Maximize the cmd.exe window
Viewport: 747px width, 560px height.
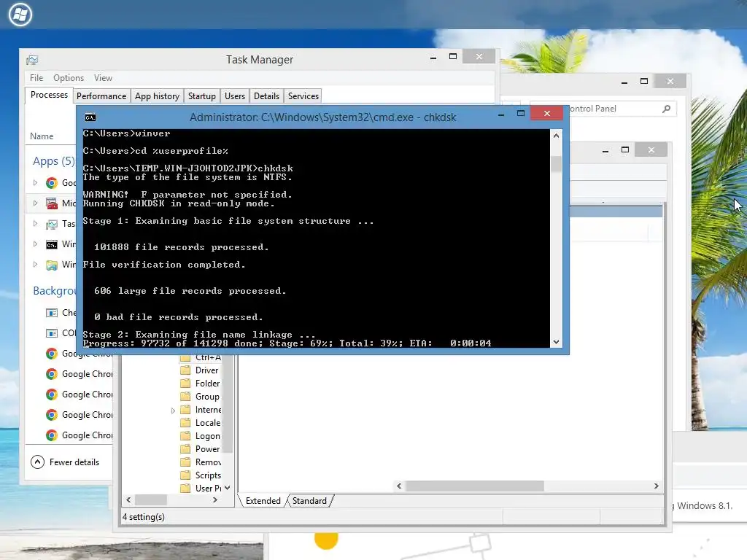521,113
